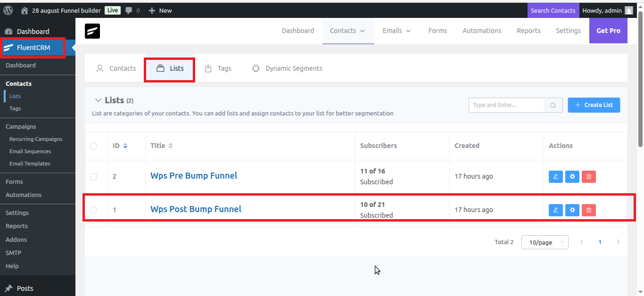The height and width of the screenshot is (296, 644).
Task: Click the admin avatar next to Howdy, admin
Action: pos(629,10)
